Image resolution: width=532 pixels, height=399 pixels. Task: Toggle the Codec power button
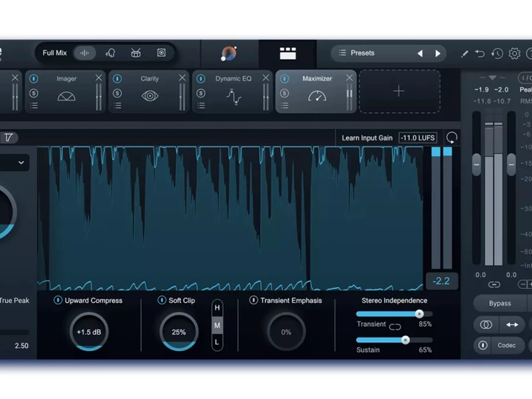coord(482,345)
